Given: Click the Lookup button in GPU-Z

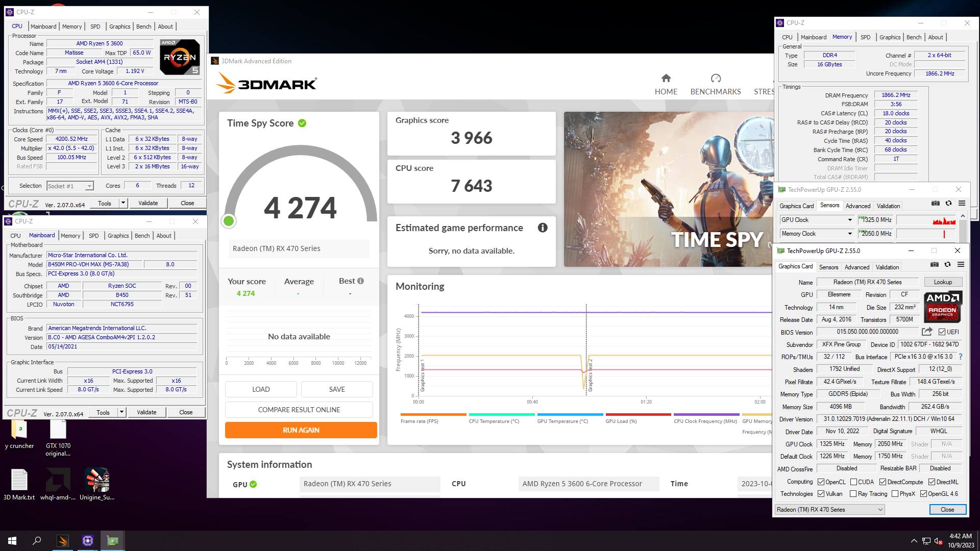Looking at the screenshot, I should click(x=943, y=282).
